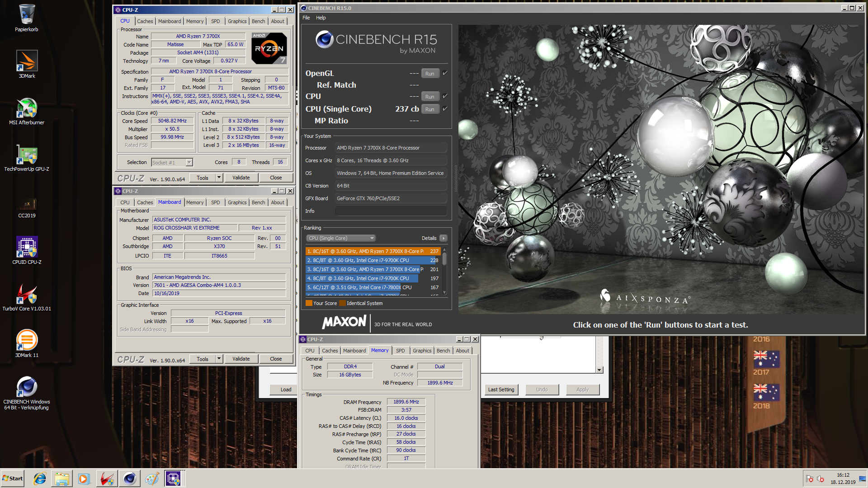Click the Tools button in the top CPU-Z window

pos(203,178)
